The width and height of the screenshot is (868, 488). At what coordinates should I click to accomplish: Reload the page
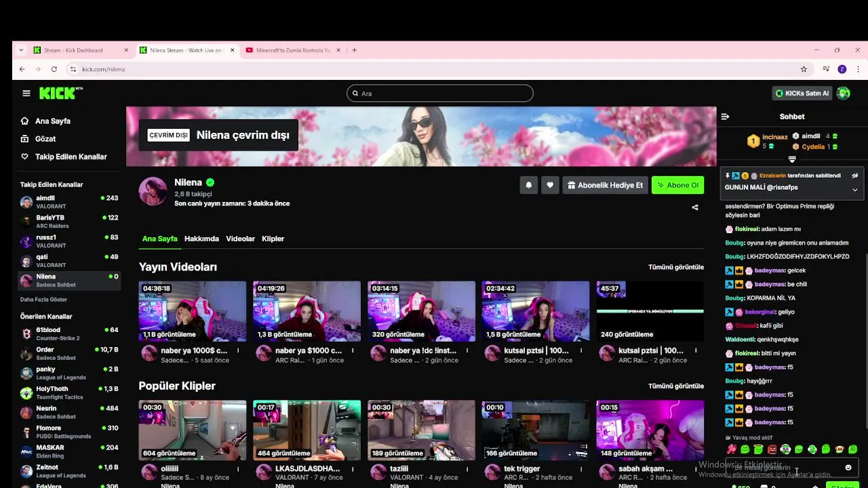(54, 69)
